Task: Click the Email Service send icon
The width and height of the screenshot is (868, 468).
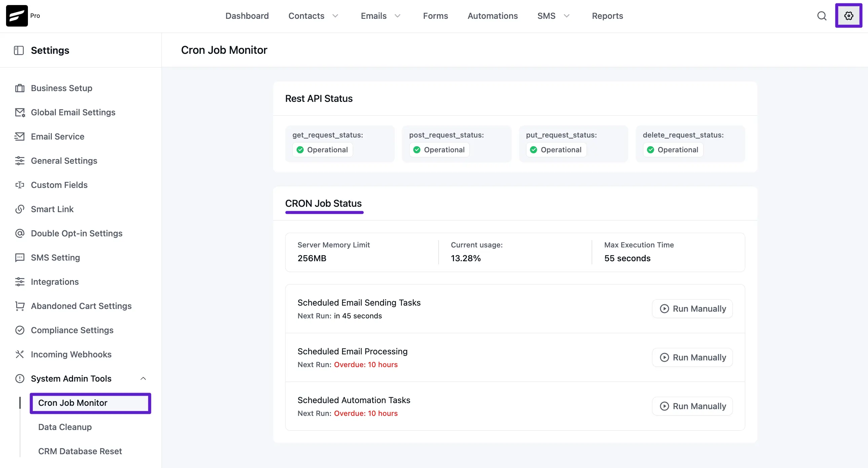Action: click(x=20, y=136)
